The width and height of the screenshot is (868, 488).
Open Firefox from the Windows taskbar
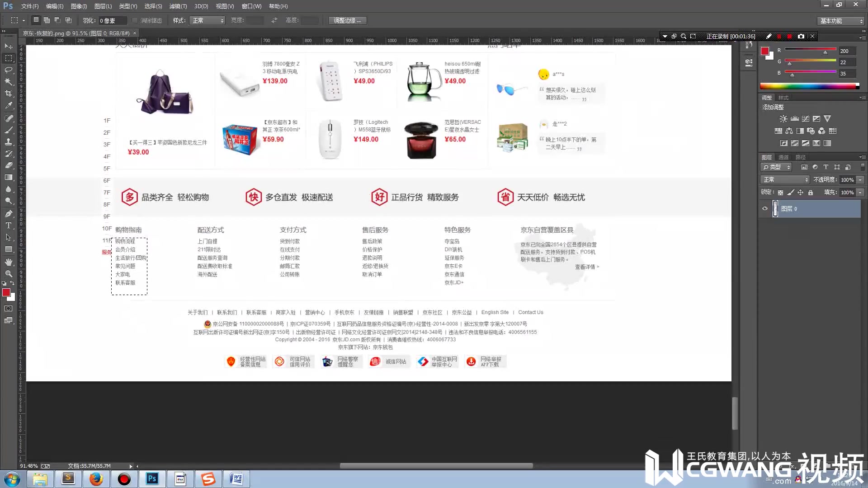click(x=96, y=479)
